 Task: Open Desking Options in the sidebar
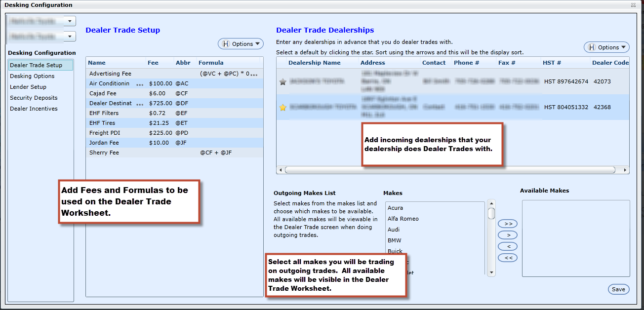32,76
